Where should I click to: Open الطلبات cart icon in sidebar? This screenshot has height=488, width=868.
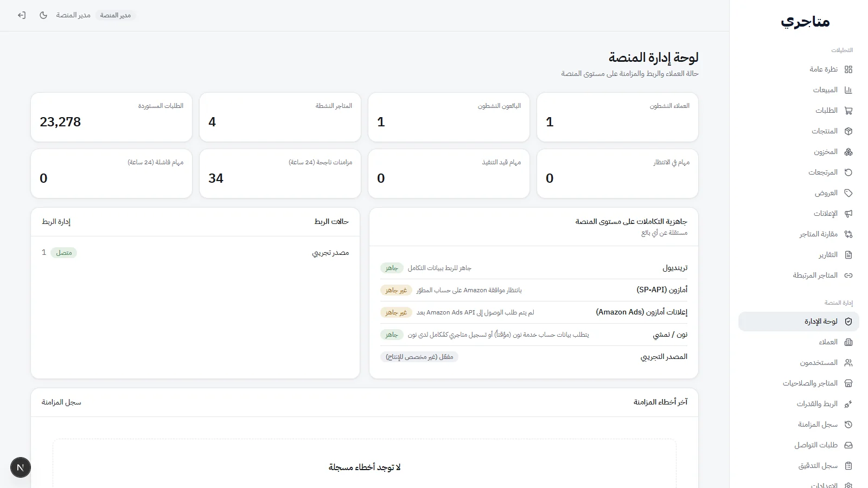[x=848, y=111]
